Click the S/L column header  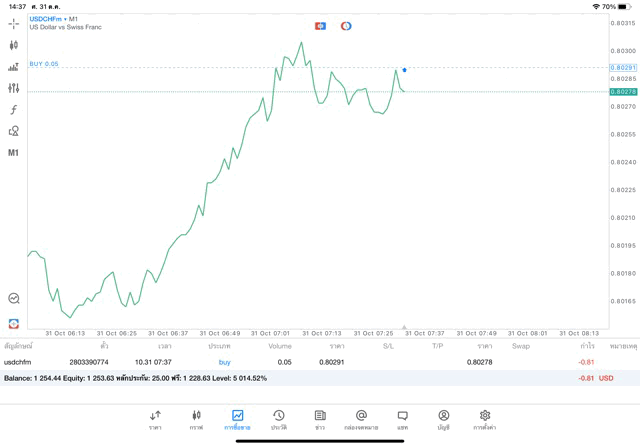[388, 345]
